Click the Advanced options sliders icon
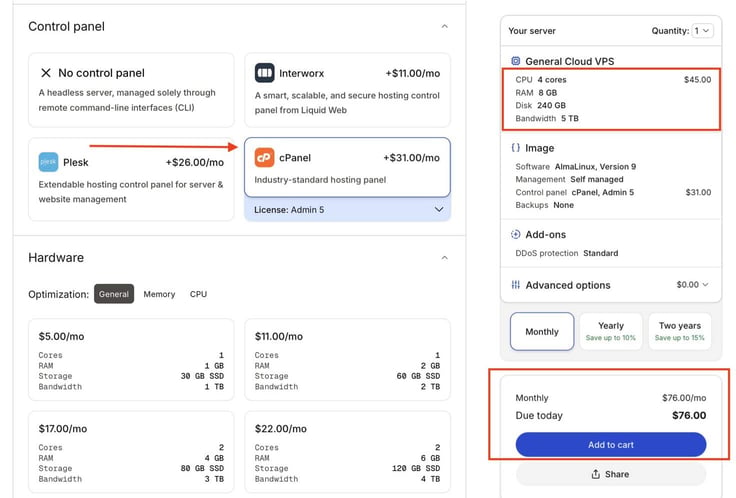 515,285
